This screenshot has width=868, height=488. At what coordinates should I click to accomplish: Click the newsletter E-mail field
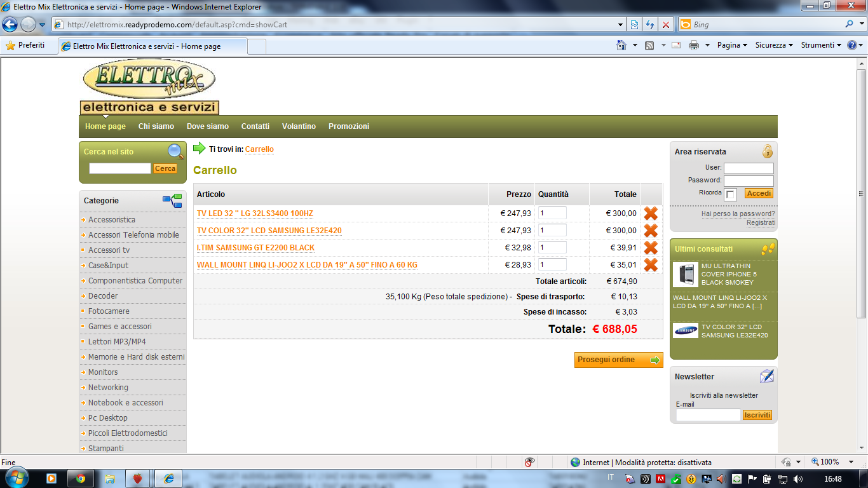click(709, 415)
